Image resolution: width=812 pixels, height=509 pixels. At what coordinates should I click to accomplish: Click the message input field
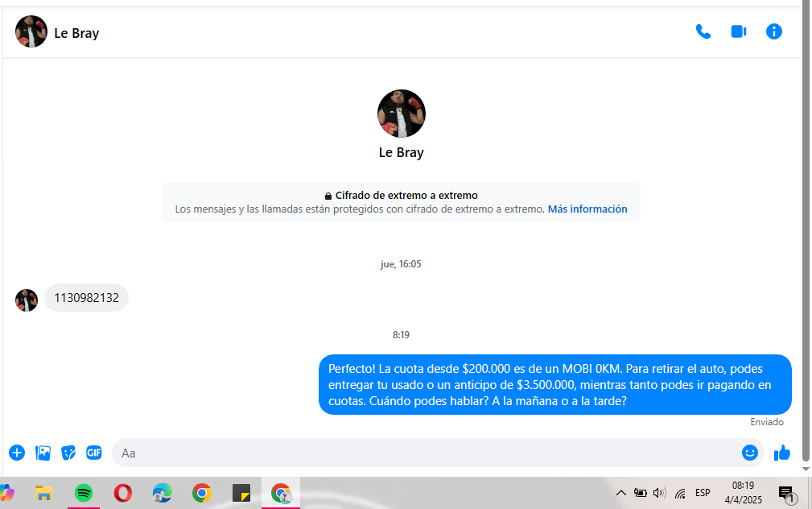(427, 453)
